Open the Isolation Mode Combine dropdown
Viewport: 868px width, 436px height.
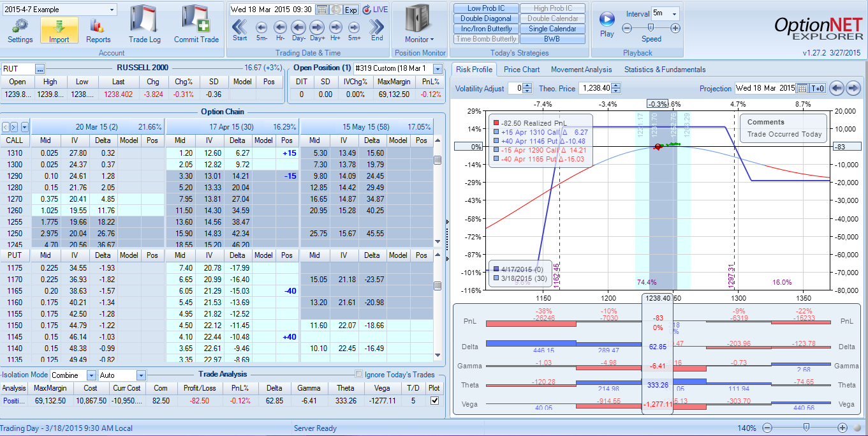91,375
